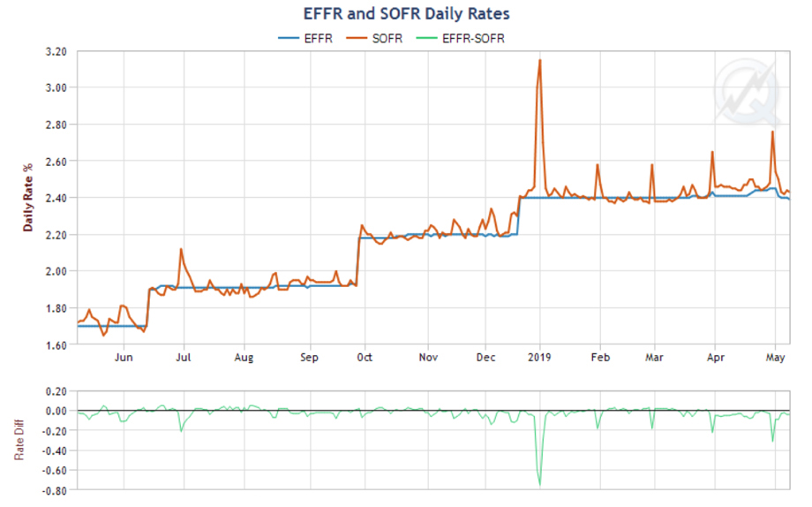Click the 3.20 y-axis tick label
This screenshot has height=507, width=812.
(x=55, y=51)
